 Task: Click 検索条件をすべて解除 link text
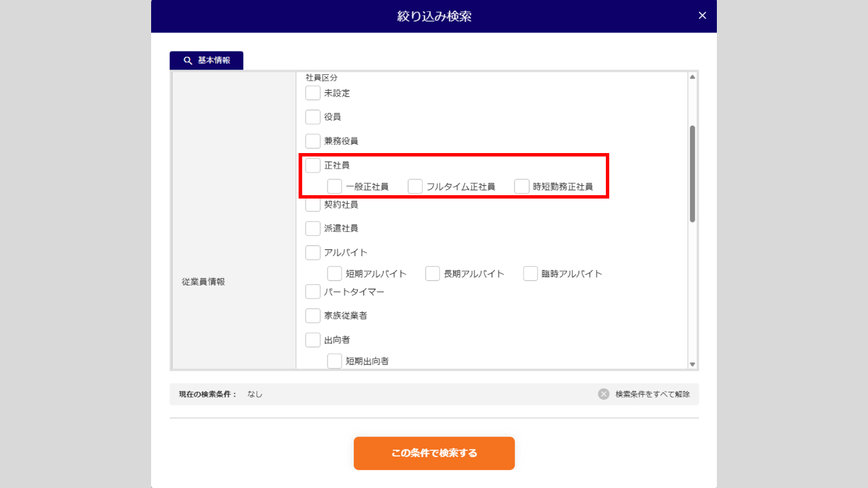tap(652, 394)
